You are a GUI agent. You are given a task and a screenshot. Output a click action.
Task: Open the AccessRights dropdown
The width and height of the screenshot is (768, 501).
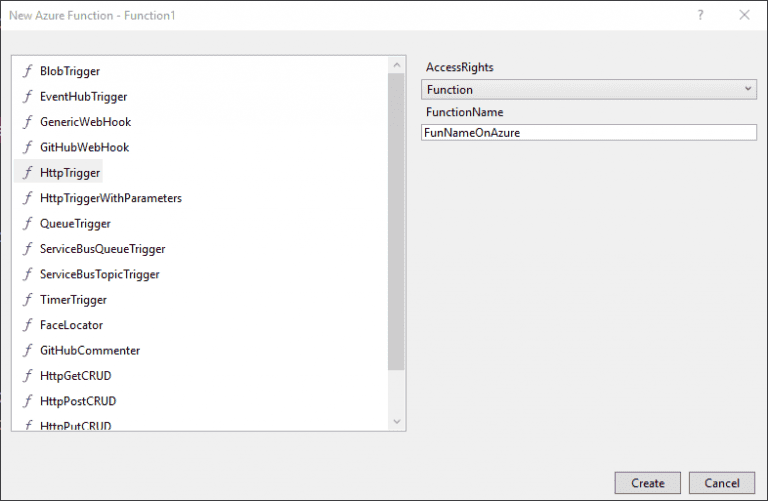click(x=588, y=89)
